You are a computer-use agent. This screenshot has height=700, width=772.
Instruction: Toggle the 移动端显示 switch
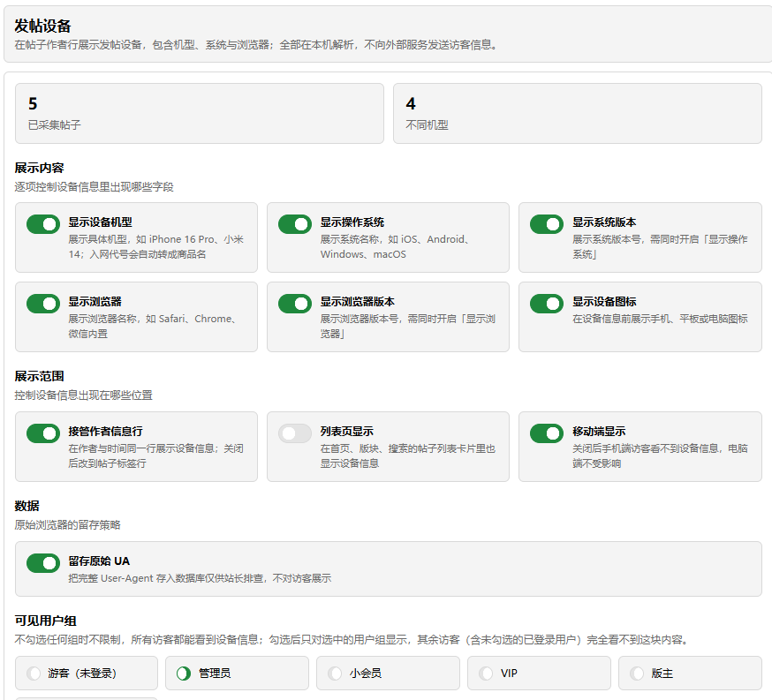coord(547,433)
